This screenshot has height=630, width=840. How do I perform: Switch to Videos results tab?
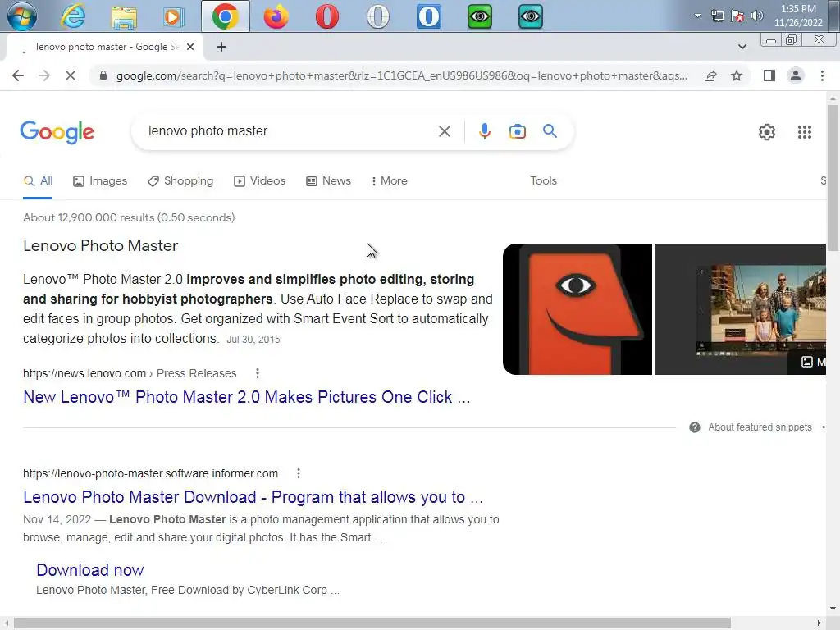pos(260,181)
